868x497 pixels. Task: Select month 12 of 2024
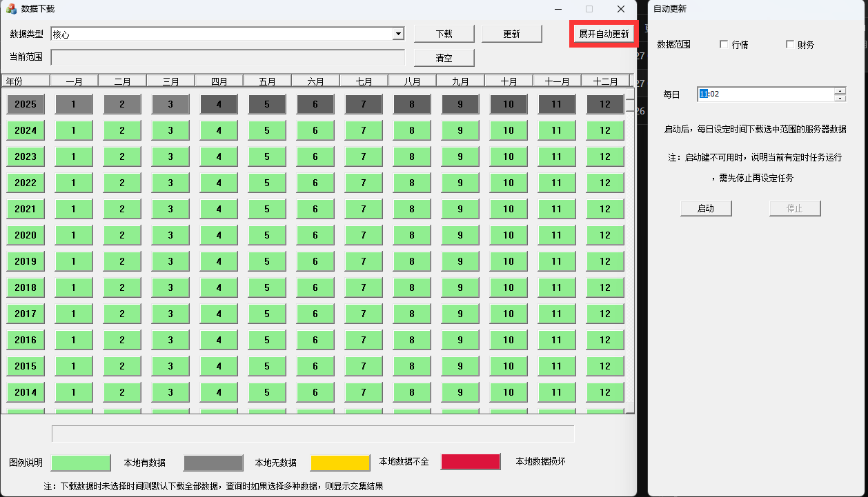click(605, 130)
